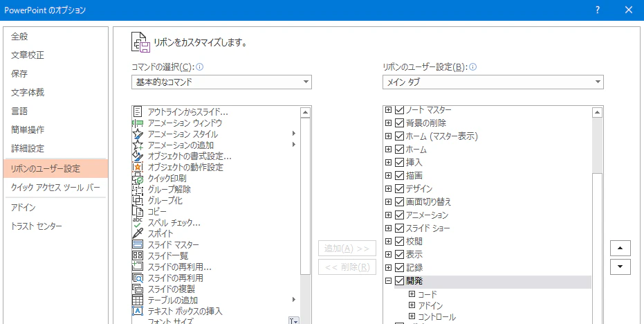Click the スライド マスター icon
This screenshot has height=324, width=644.
[138, 244]
